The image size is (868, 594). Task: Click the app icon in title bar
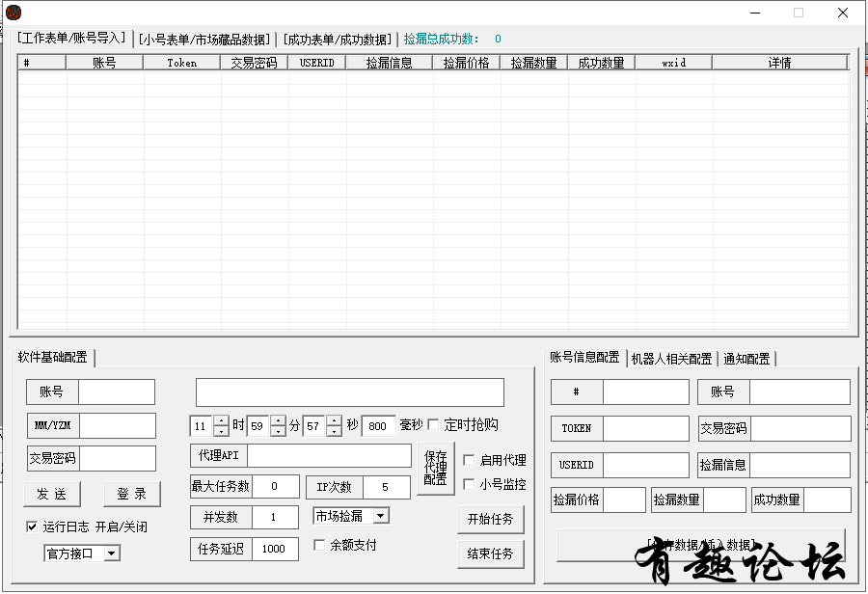click(x=14, y=13)
